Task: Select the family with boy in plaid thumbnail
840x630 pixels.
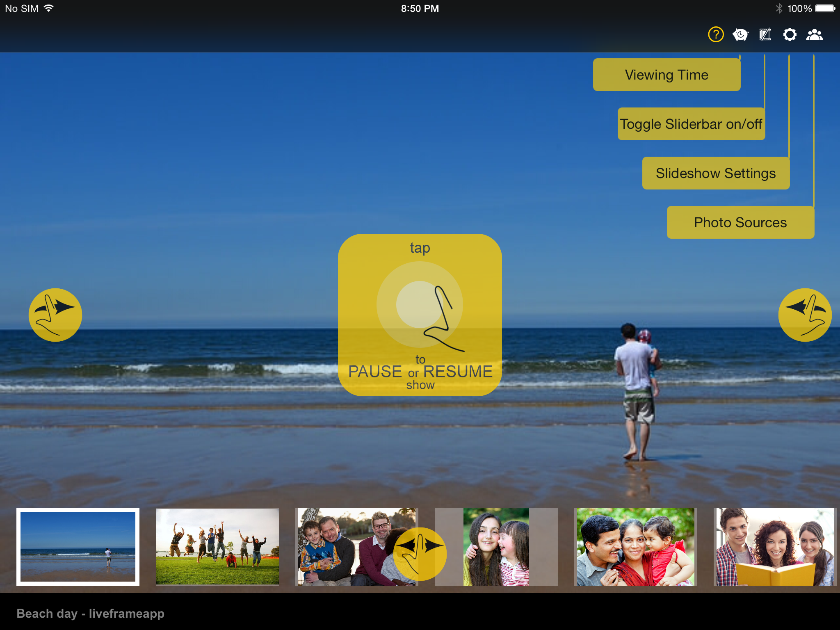Action: [357, 547]
